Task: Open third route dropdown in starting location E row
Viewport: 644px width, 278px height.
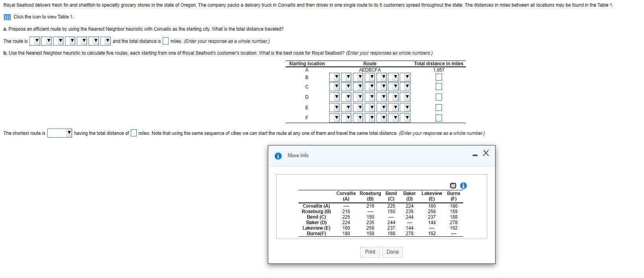Action: tap(358, 107)
